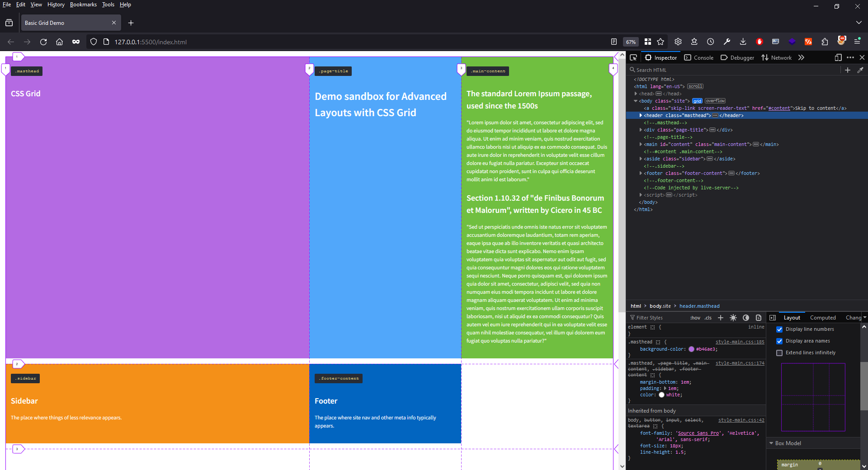Toggle responsive design mode icon
868x470 pixels.
[x=838, y=57]
